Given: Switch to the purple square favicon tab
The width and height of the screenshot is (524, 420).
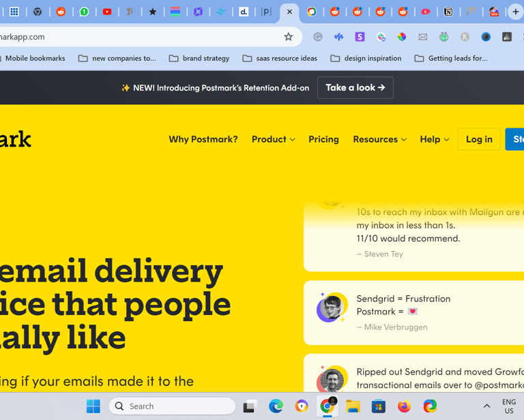Looking at the screenshot, I should pyautogui.click(x=198, y=12).
